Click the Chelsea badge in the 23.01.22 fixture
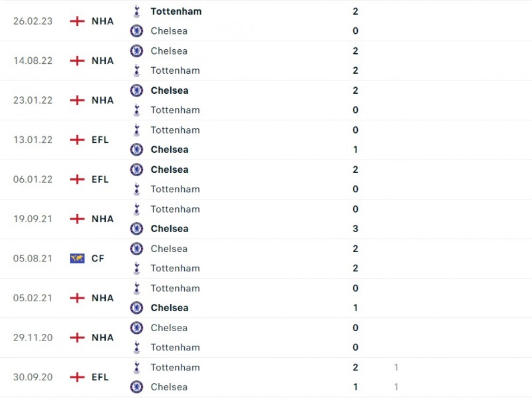The width and height of the screenshot is (532, 401). tap(136, 90)
